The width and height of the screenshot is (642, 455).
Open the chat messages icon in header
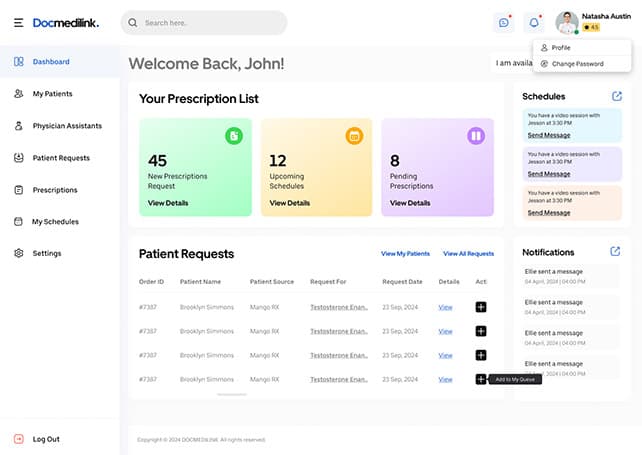click(503, 22)
